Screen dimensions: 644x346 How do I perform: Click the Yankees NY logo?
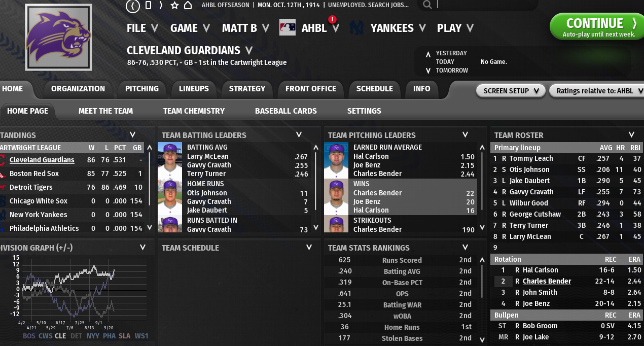pyautogui.click(x=357, y=28)
